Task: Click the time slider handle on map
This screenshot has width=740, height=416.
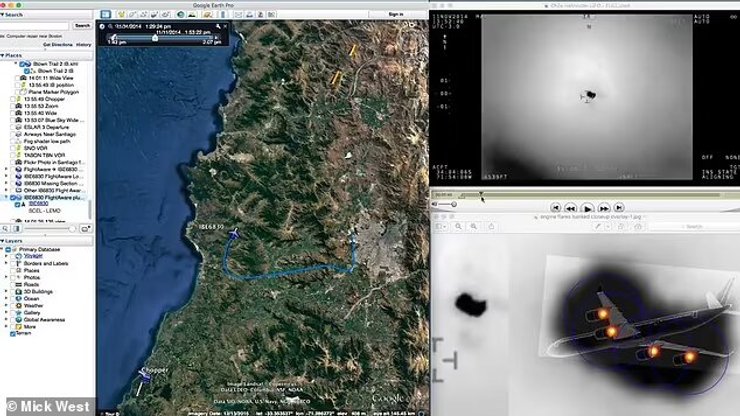Action: (155, 37)
